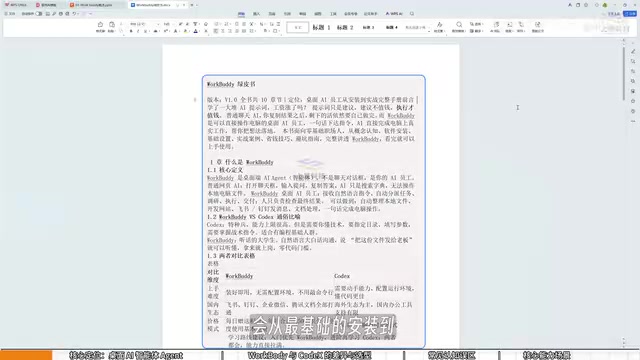This screenshot has height=360, width=640.
Task: Open the font name dropdown
Action: tap(158, 24)
